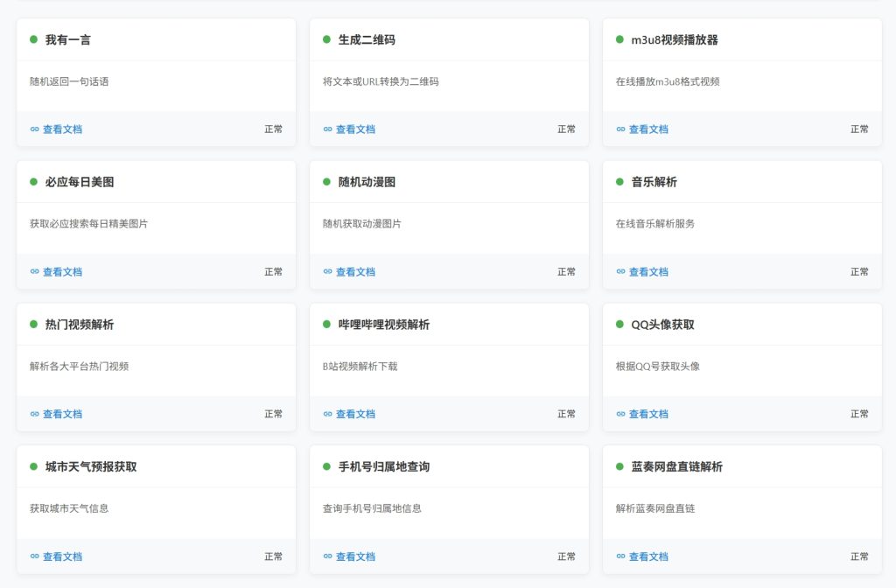This screenshot has width=896, height=588.
Task: Click the 必应每日美图 card heading
Action: point(80,182)
